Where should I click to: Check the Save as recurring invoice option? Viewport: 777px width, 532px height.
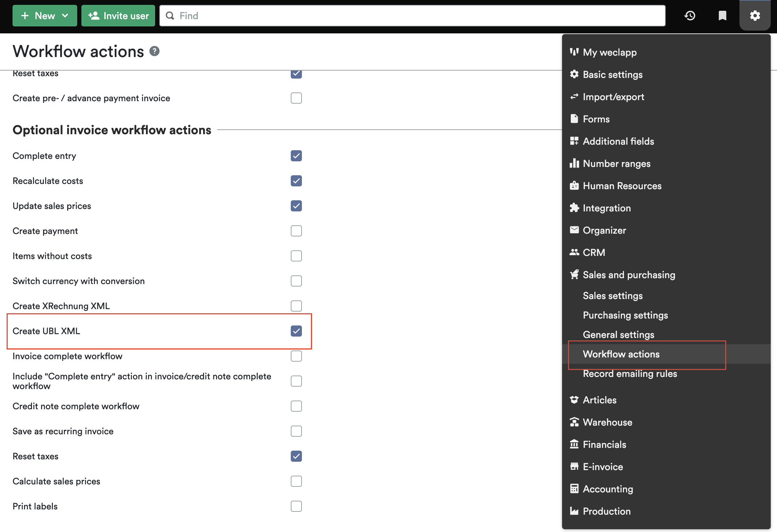coord(296,431)
